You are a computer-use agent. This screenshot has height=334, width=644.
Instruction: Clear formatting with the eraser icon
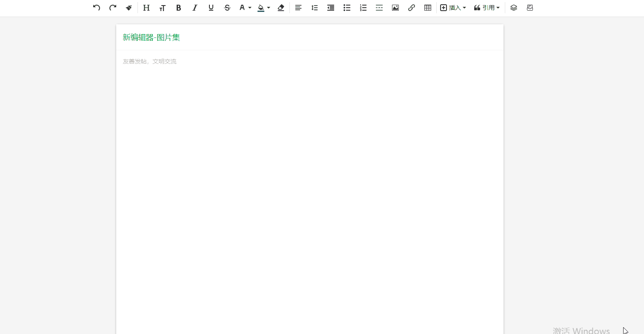[x=280, y=8]
